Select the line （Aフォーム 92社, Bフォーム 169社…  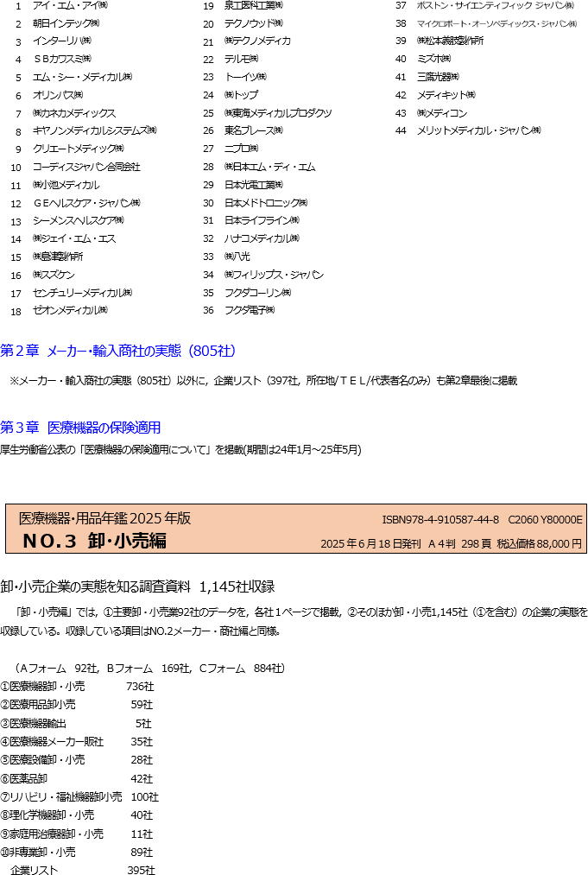coord(148,668)
